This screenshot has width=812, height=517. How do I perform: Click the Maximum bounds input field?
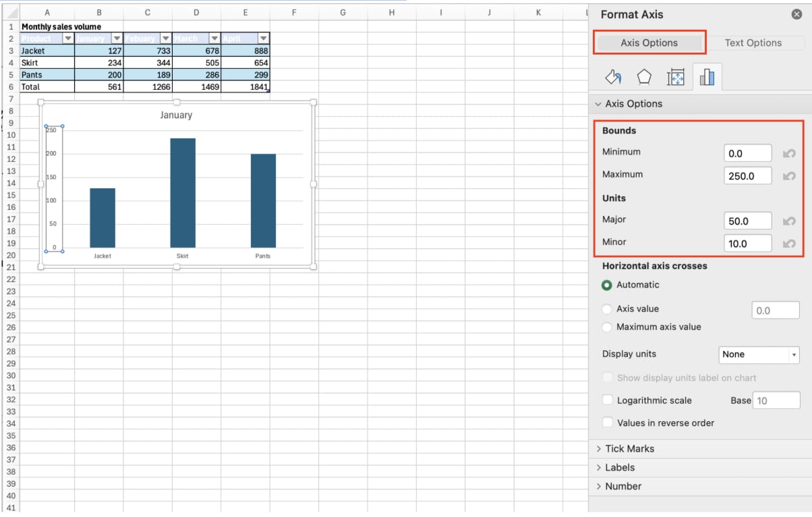pos(747,176)
